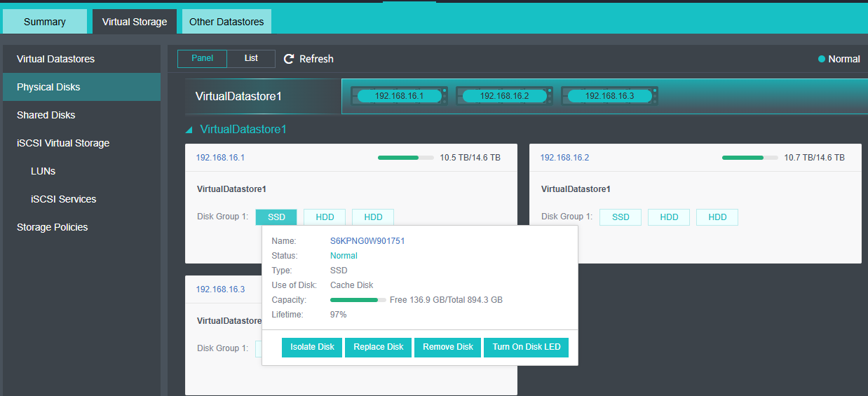Image resolution: width=868 pixels, height=396 pixels.
Task: Select the 192.168.16.2 server node icon
Action: (504, 96)
